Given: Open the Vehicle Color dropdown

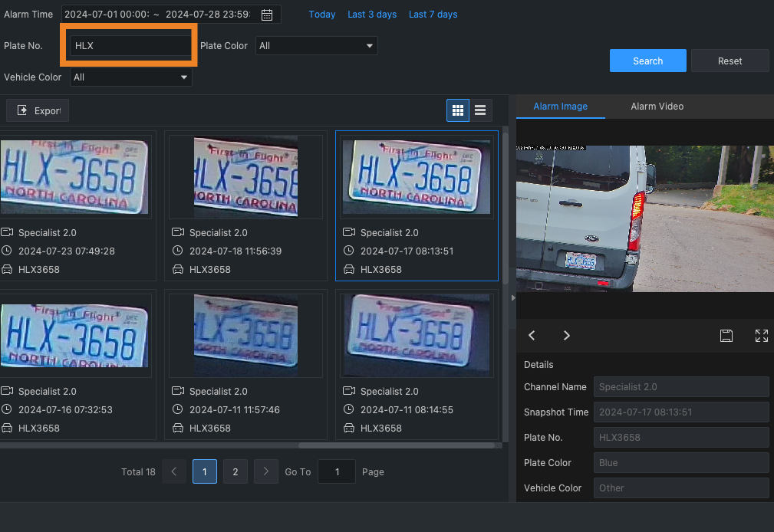Looking at the screenshot, I should point(131,77).
